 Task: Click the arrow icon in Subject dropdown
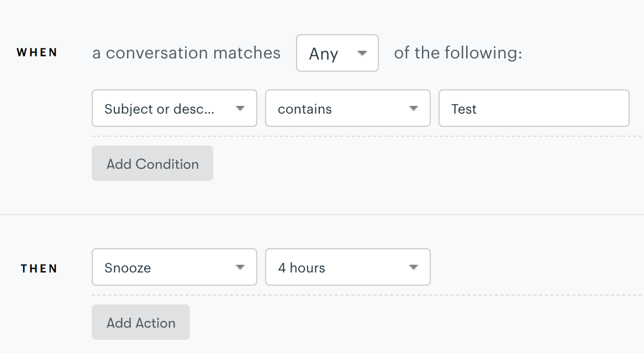240,109
